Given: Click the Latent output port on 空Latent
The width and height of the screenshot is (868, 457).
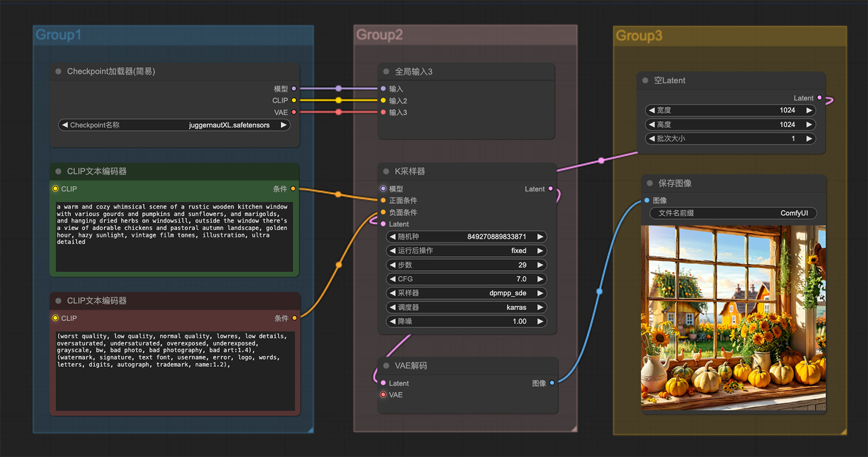Looking at the screenshot, I should pos(819,98).
